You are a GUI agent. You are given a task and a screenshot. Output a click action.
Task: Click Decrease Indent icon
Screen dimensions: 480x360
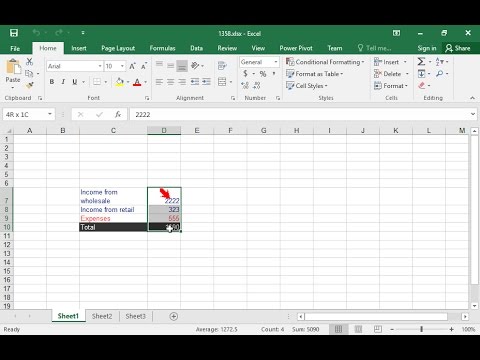coord(195,82)
